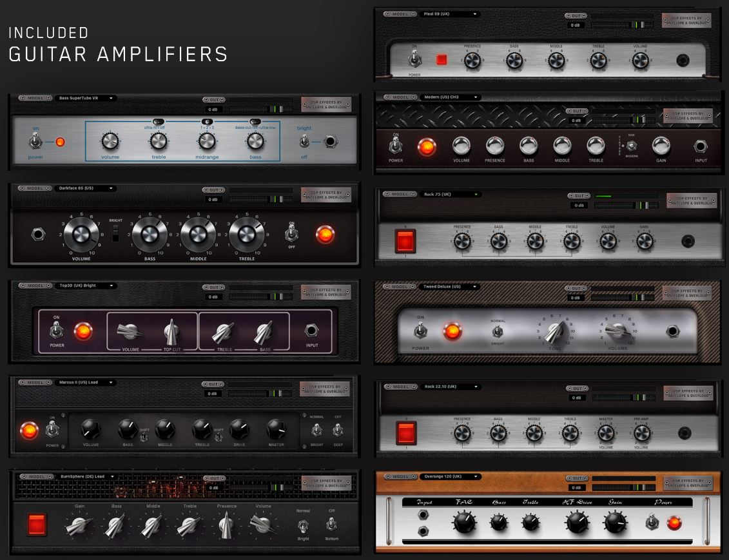Click the Rock 22.10 PRE-AMP volume knob
729x560 pixels.
tap(642, 434)
